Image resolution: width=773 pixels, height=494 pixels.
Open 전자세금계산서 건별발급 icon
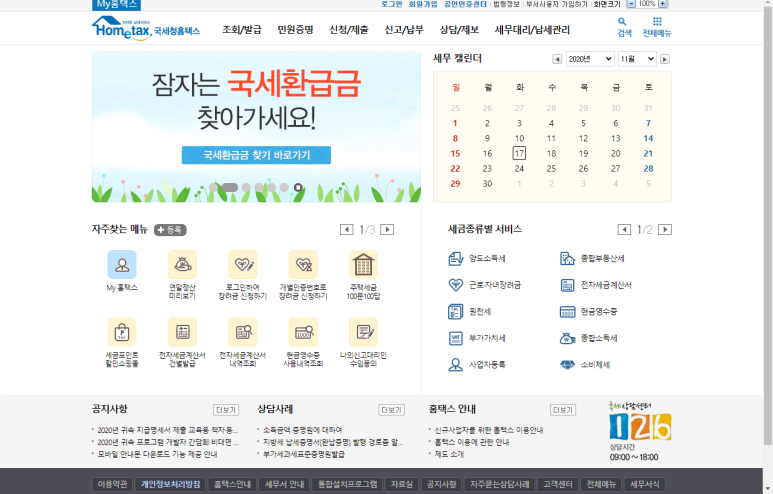(182, 332)
